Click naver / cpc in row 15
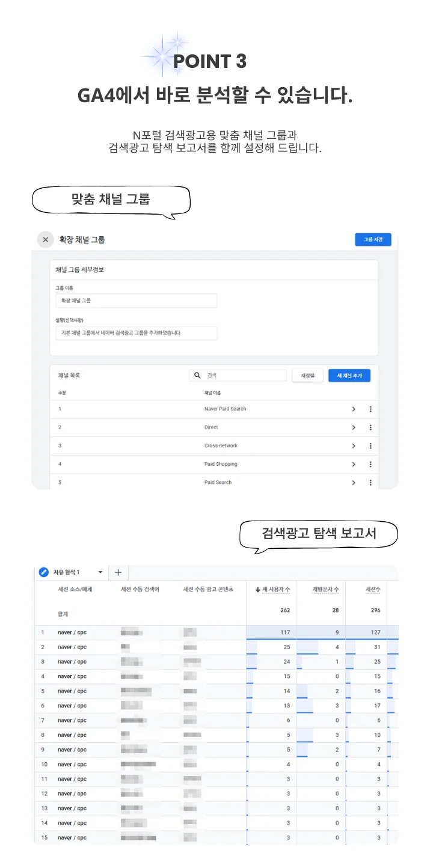430x868 pixels. click(x=72, y=838)
